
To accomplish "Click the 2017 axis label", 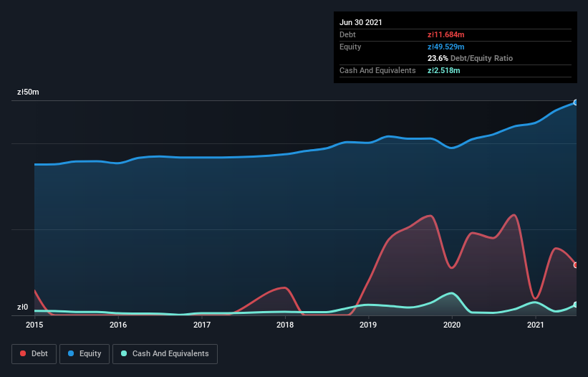I will 202,325.
